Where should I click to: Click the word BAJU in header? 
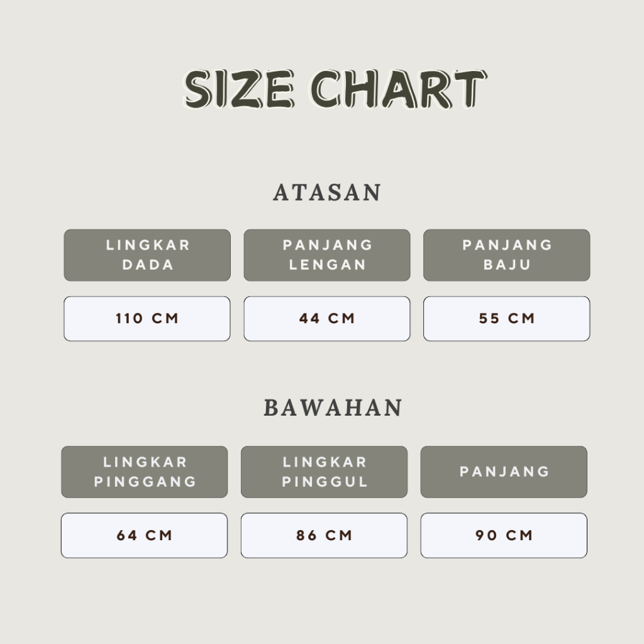(508, 265)
